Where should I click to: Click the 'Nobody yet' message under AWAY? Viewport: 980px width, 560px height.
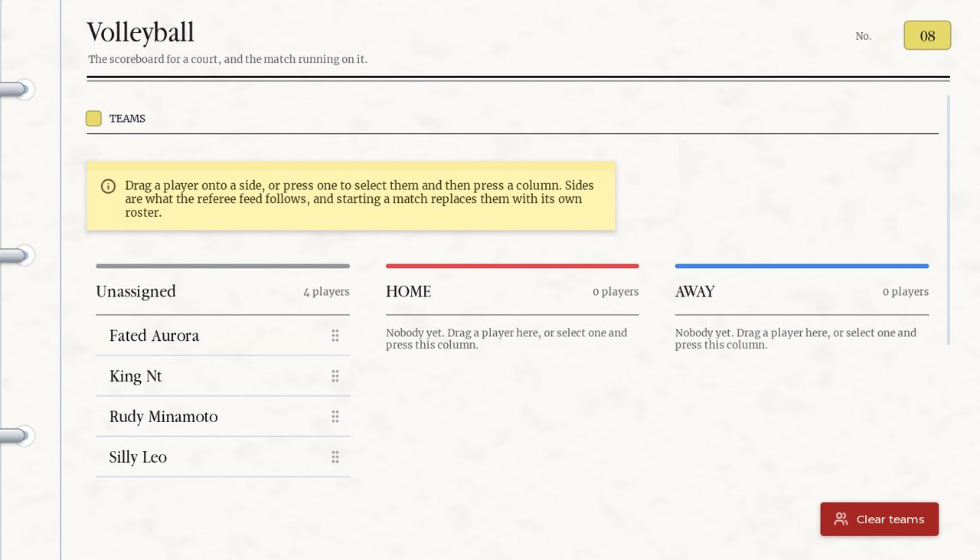796,339
